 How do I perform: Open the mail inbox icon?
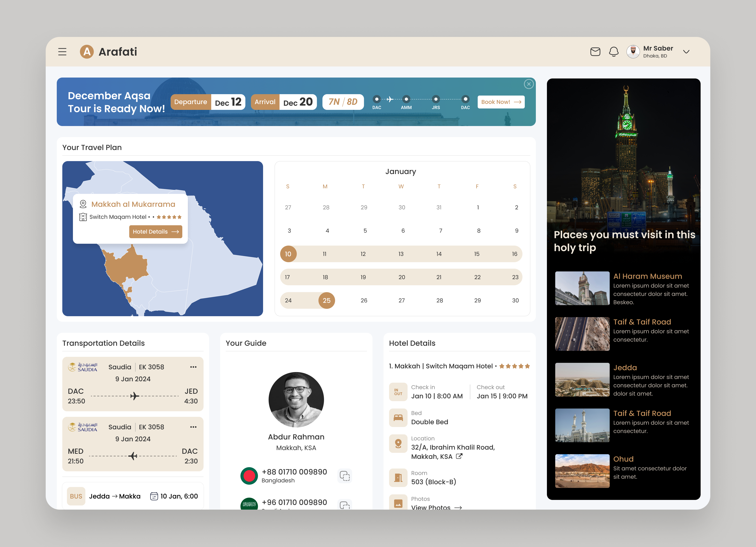point(595,52)
